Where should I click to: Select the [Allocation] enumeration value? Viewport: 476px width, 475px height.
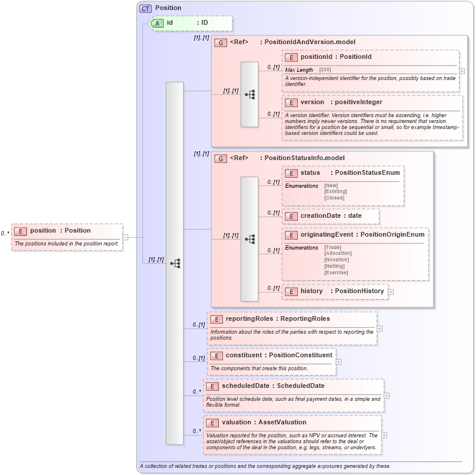pos(338,253)
